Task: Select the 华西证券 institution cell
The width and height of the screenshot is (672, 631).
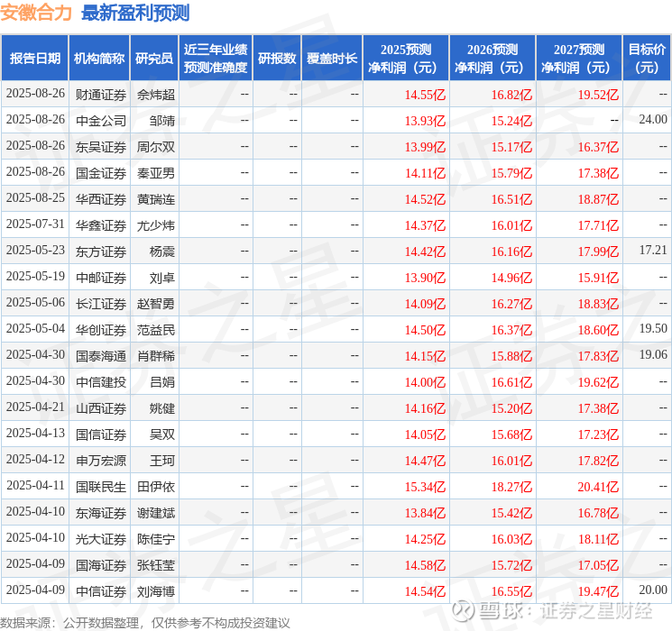Action: (101, 199)
